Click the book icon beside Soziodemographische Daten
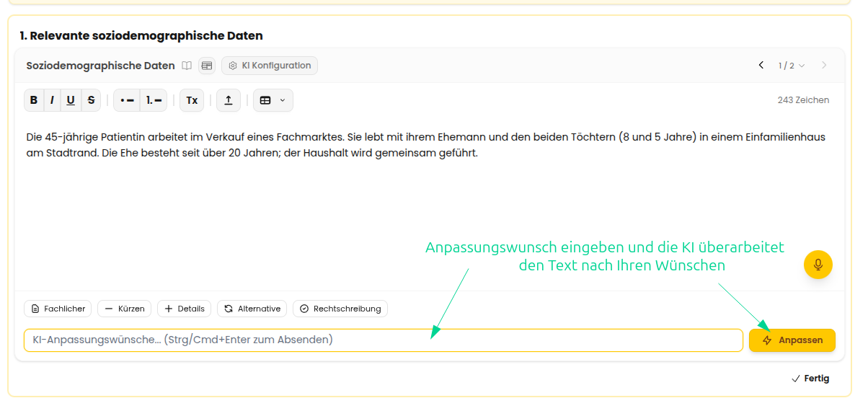The height and width of the screenshot is (398, 868). coord(187,66)
